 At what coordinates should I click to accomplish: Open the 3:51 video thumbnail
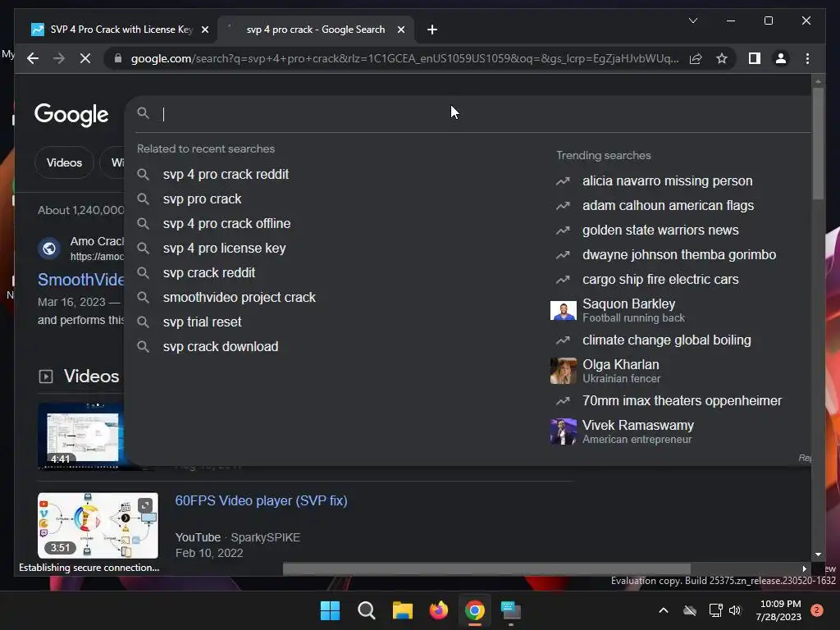coord(98,526)
